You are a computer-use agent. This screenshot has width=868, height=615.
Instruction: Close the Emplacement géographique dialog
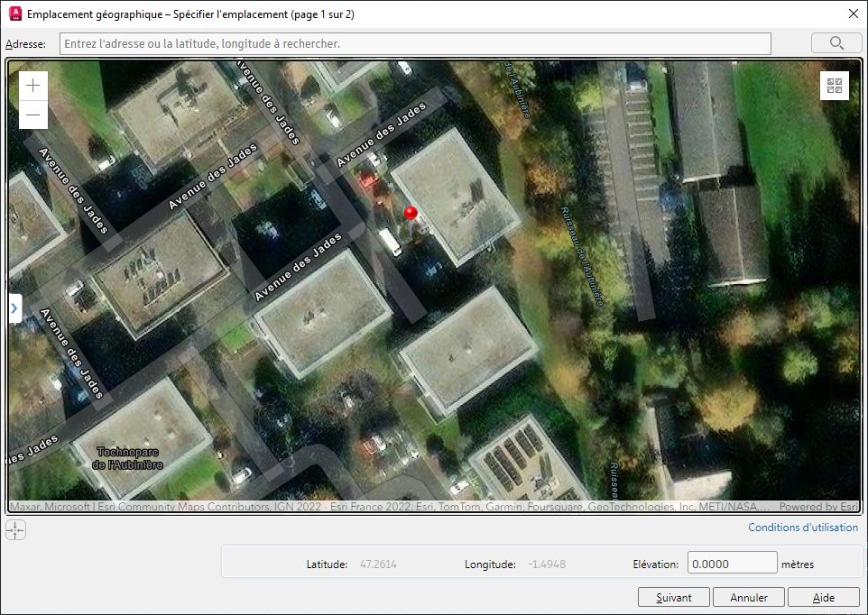(x=853, y=14)
